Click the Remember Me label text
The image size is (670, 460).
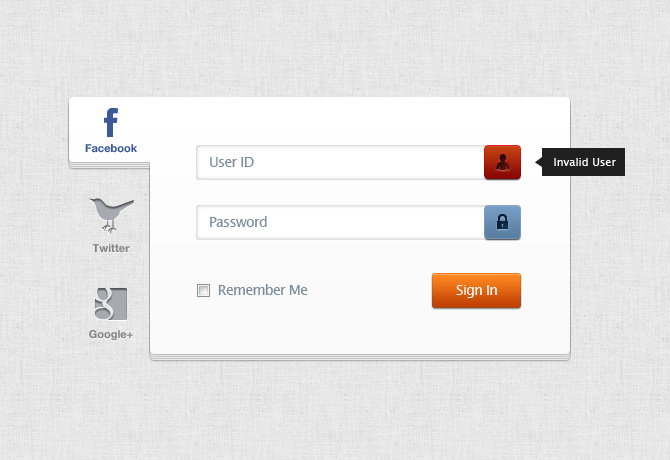pyautogui.click(x=262, y=290)
